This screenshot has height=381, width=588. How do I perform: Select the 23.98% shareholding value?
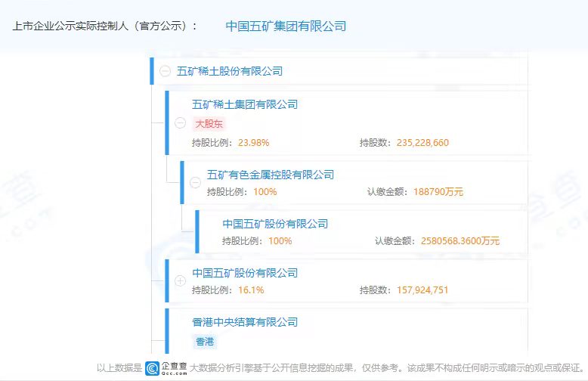[253, 143]
